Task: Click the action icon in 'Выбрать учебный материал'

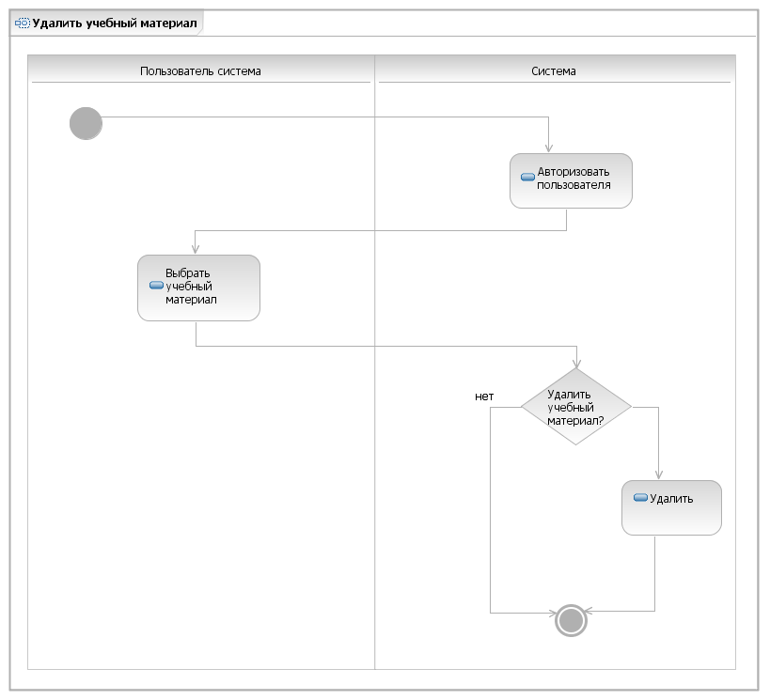Action: 156,286
